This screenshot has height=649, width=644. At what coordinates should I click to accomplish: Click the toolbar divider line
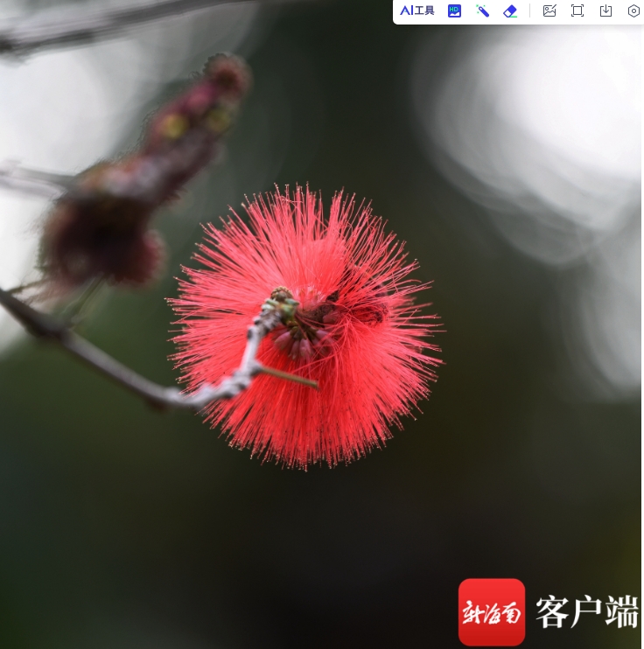(529, 10)
